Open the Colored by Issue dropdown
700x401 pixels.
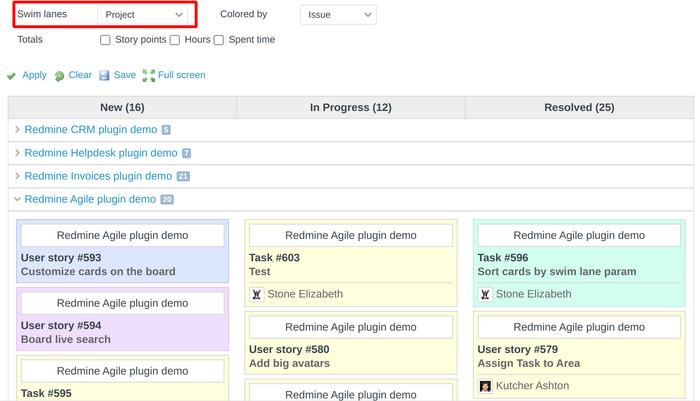coord(338,15)
